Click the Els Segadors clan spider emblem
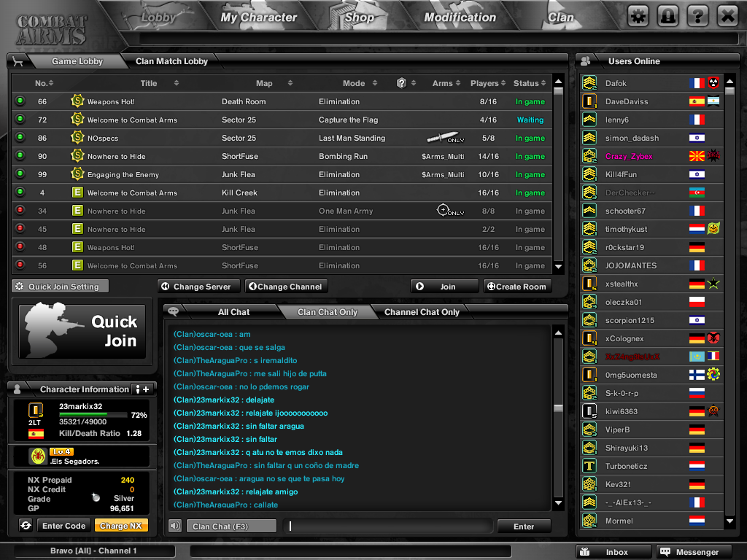The height and width of the screenshot is (560, 747). coord(38,456)
